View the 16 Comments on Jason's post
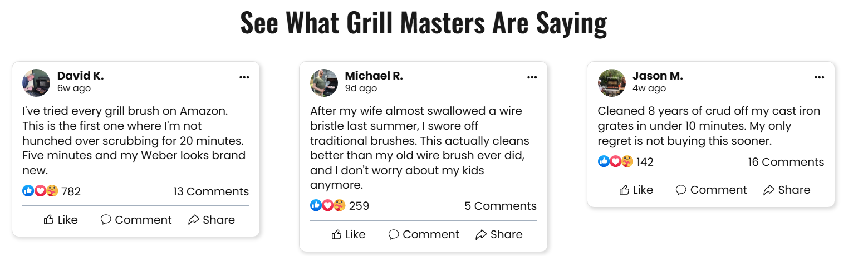Viewport: 868px width, 256px height. (786, 162)
